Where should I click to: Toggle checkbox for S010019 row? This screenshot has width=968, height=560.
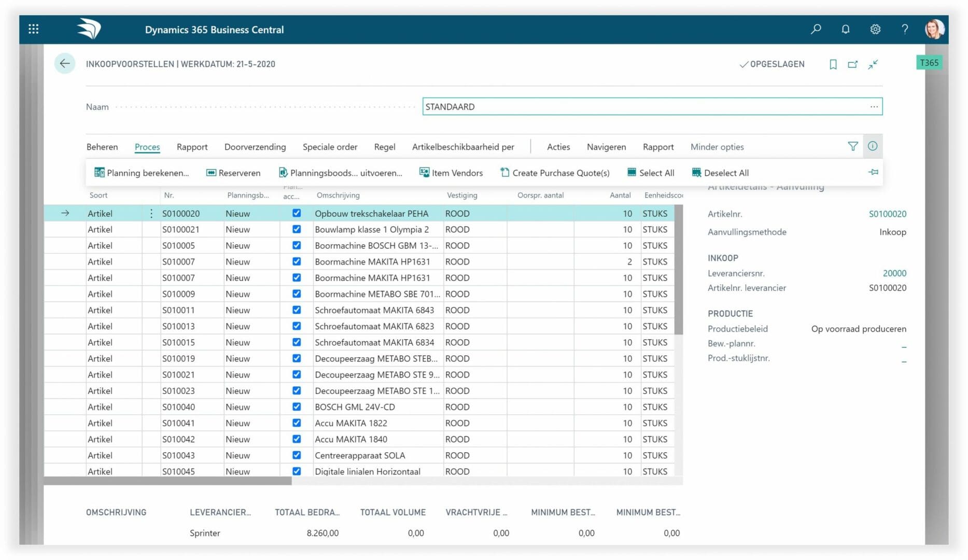(297, 358)
